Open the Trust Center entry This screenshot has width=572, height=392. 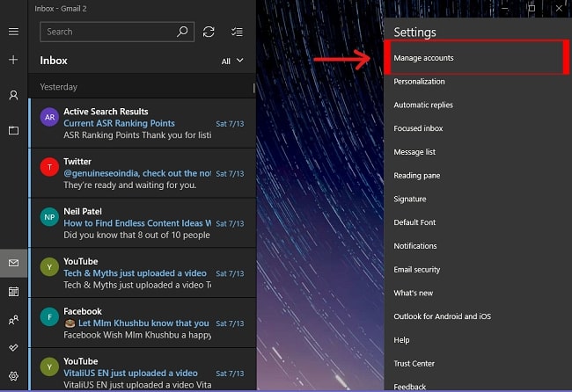(414, 364)
